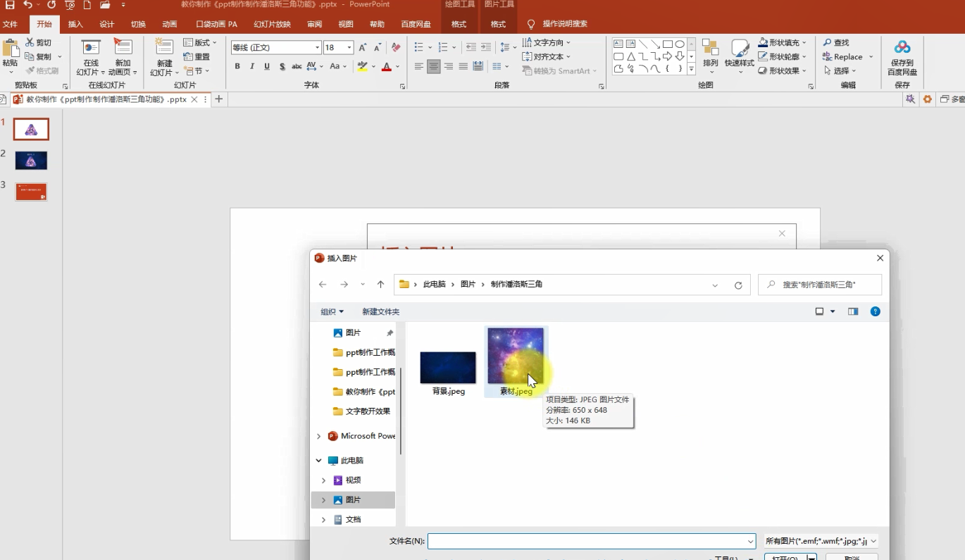This screenshot has width=965, height=560.
Task: Refresh the folder listing in the dialog
Action: point(738,285)
